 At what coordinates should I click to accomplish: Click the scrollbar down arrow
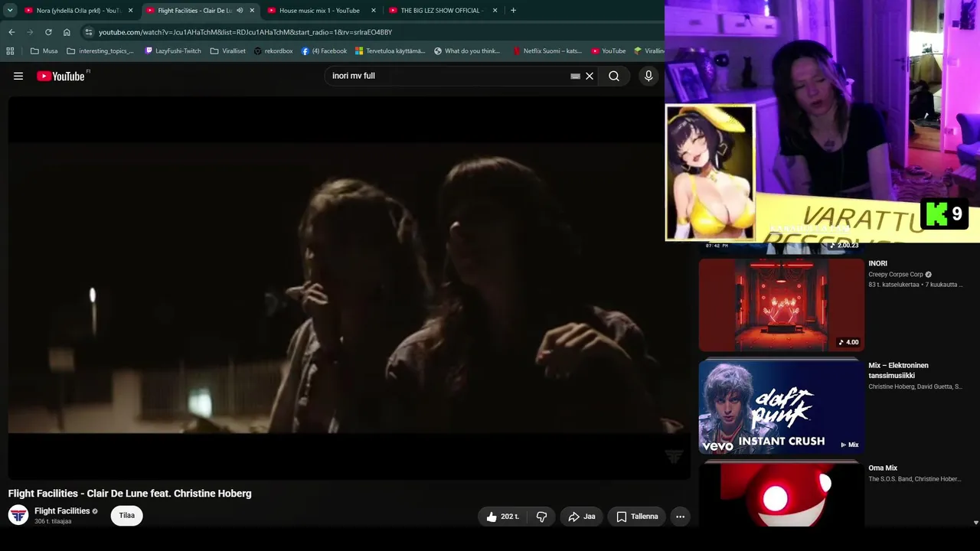point(975,523)
